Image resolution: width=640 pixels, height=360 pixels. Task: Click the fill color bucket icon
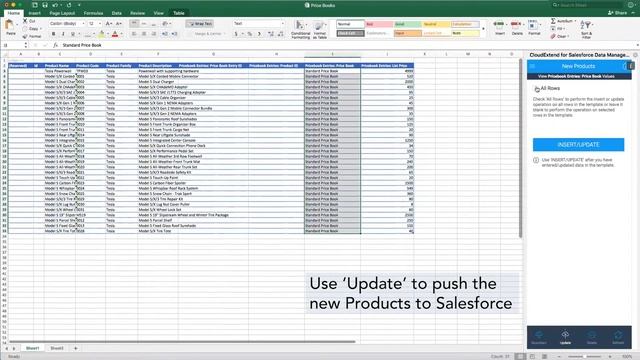point(102,34)
